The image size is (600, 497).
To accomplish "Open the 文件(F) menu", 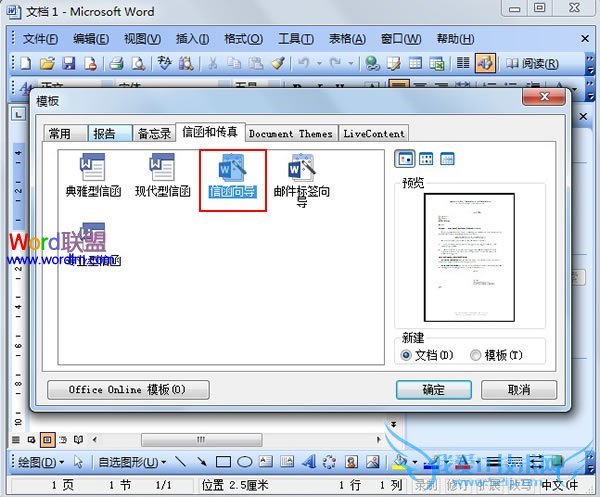I will [40, 39].
